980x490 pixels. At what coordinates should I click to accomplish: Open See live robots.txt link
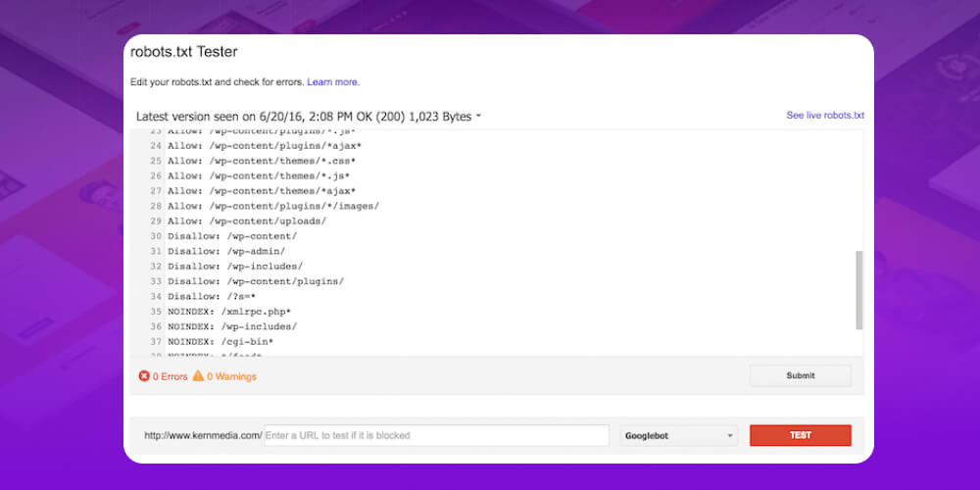coord(825,116)
